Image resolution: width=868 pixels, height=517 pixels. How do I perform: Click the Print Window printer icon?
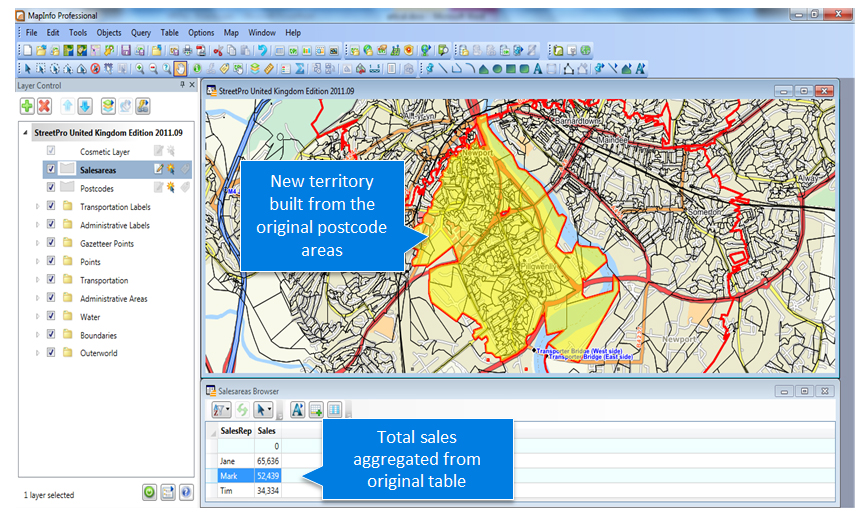[x=187, y=50]
